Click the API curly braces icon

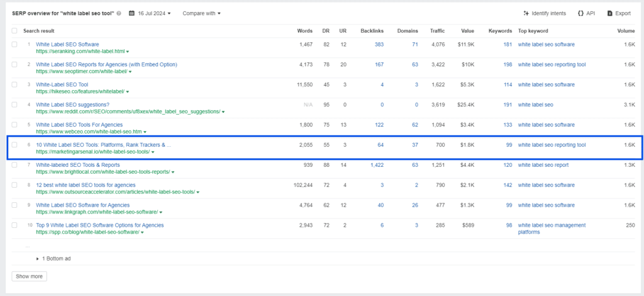(x=580, y=13)
